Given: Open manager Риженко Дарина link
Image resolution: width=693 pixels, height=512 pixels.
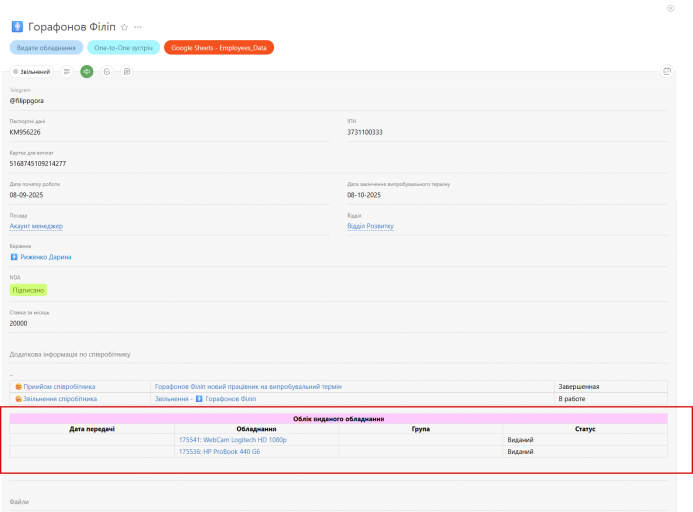Looking at the screenshot, I should [46, 257].
